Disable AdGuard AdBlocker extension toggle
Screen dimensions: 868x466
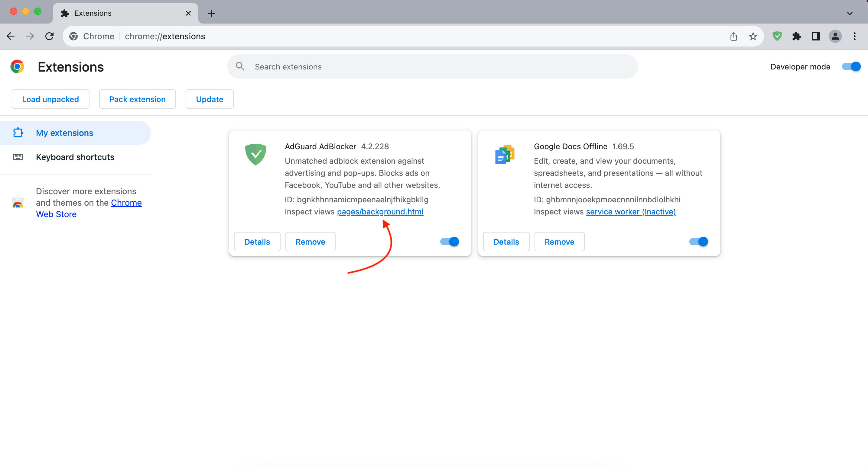(449, 242)
